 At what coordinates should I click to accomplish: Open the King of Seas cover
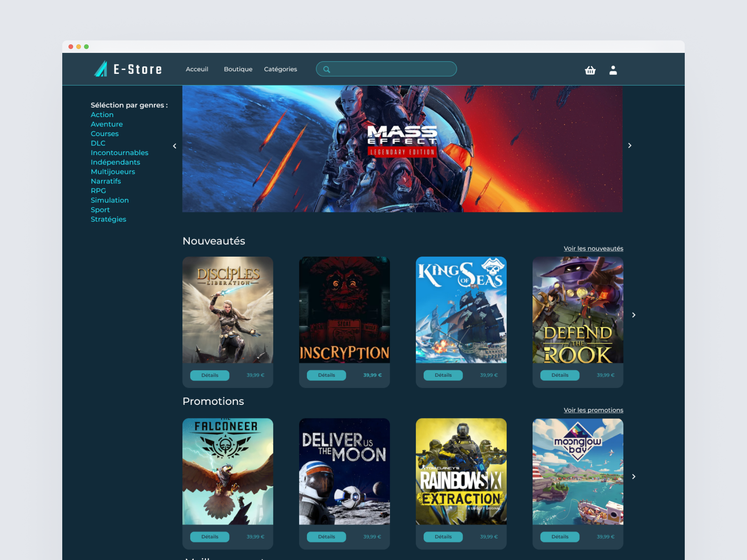(x=461, y=310)
